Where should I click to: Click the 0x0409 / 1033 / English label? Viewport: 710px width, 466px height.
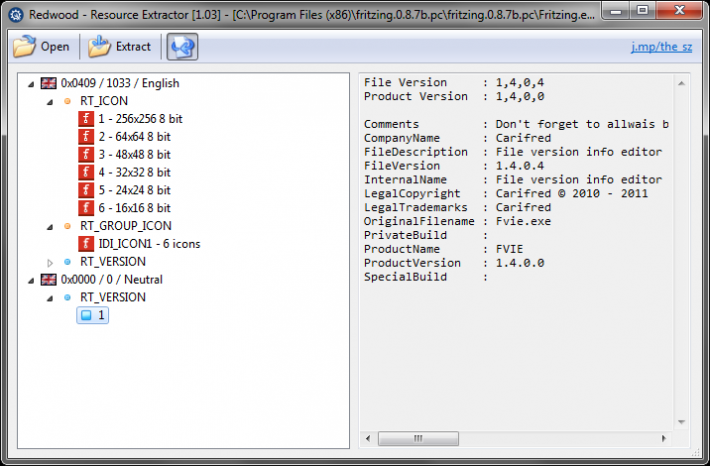tap(120, 83)
